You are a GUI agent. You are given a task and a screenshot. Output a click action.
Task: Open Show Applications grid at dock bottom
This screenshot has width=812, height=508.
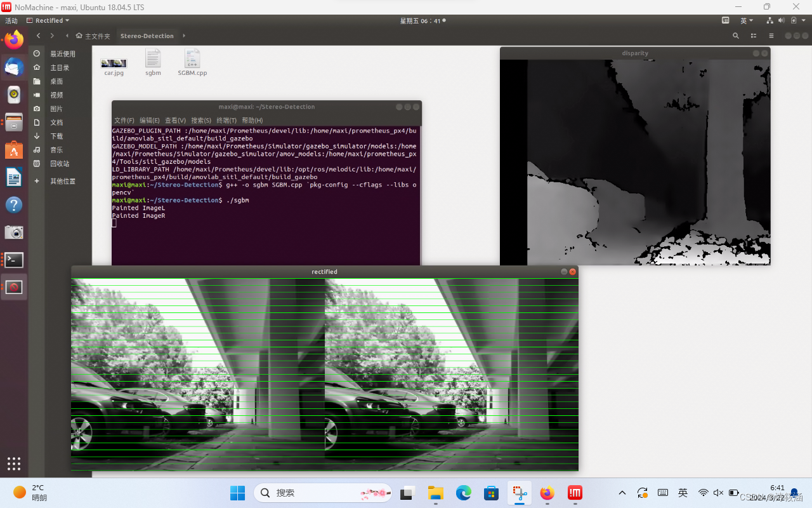[x=13, y=463]
